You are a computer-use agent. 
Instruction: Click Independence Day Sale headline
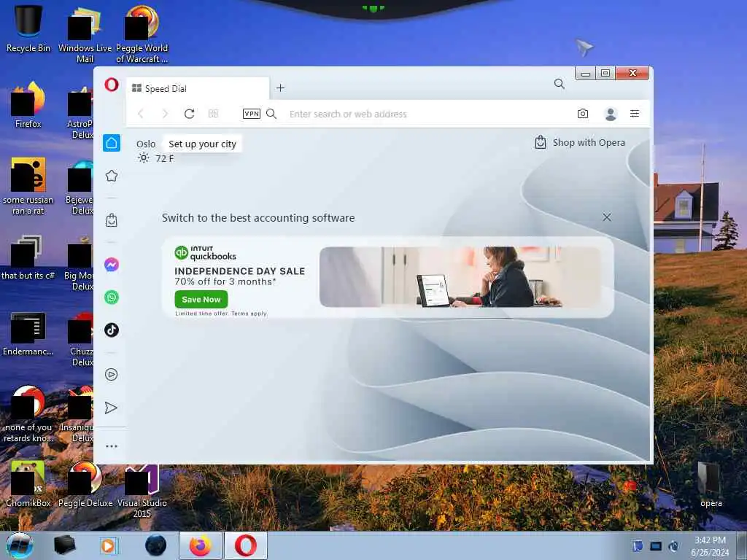click(x=239, y=271)
